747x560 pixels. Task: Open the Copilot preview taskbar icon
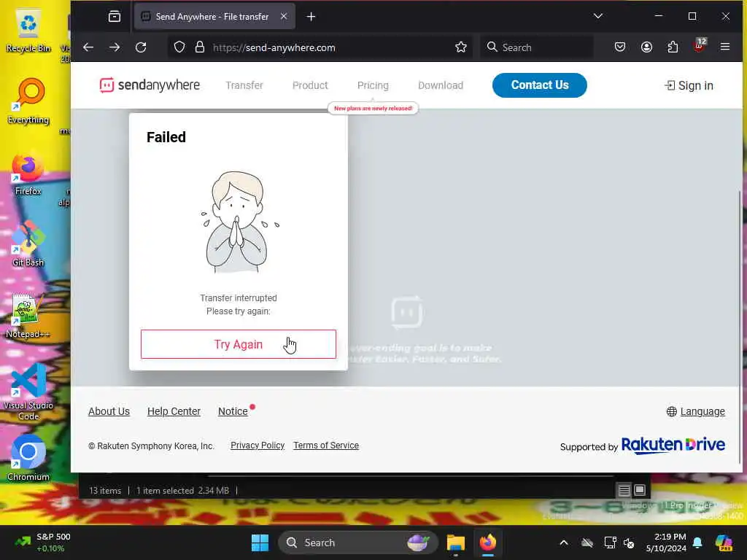click(724, 542)
